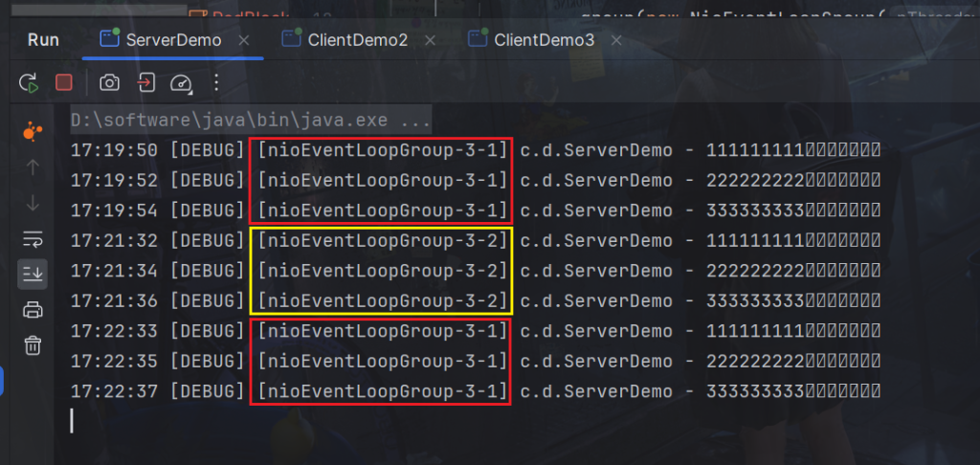Print the console output
980x465 pixels.
coord(33,309)
